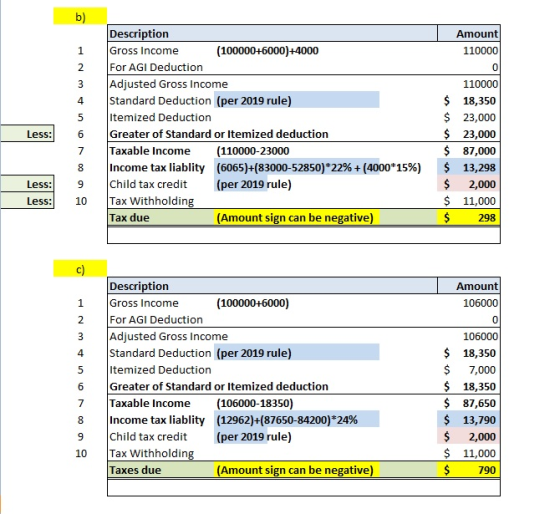Viewport: 560px width, 514px height.
Task: Click the Itemized Deduction amount 7,000
Action: coord(469,370)
